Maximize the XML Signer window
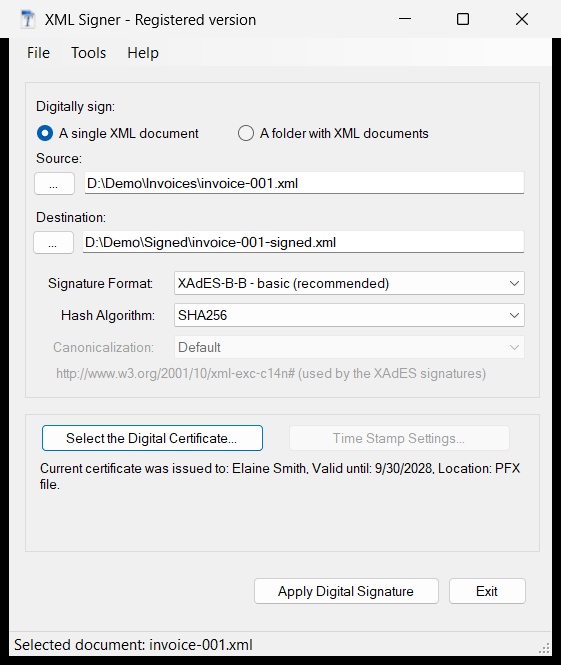The image size is (561, 665). coord(463,19)
